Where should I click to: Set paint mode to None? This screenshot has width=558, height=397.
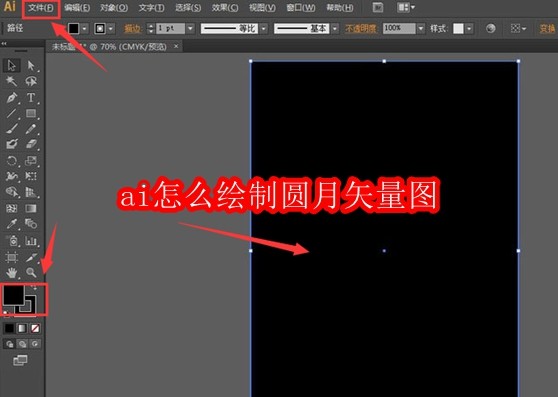pos(35,328)
